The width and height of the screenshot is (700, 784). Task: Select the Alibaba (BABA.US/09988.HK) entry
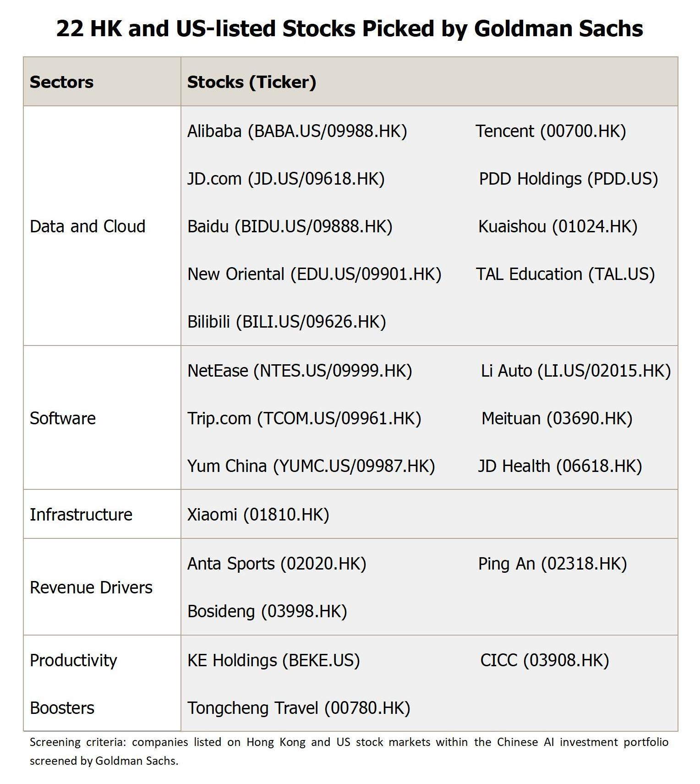point(297,132)
